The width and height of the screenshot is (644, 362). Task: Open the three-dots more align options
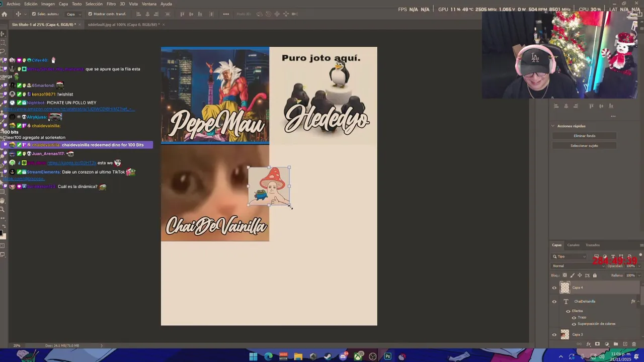click(x=226, y=14)
